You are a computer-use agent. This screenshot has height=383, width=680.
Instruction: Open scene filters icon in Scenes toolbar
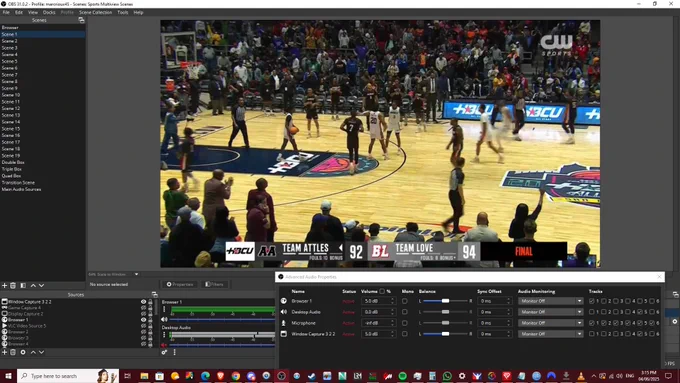pyautogui.click(x=23, y=285)
